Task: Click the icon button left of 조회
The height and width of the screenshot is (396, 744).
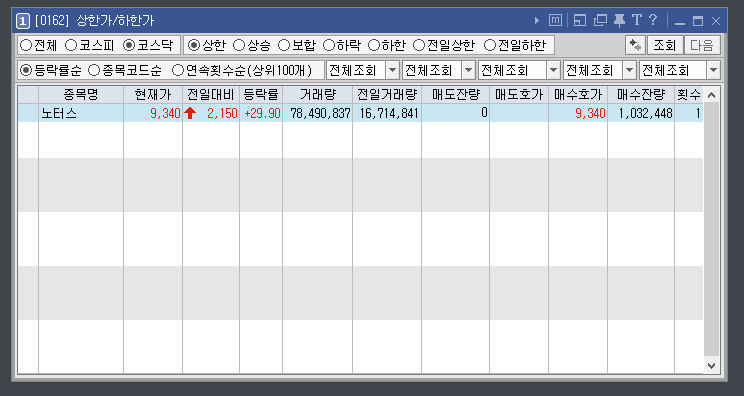Action: (635, 46)
